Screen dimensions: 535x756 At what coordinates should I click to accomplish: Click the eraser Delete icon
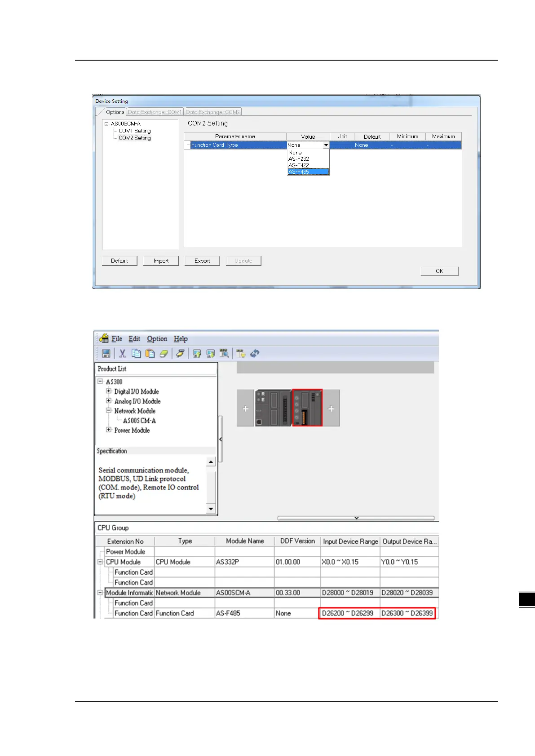coord(164,354)
